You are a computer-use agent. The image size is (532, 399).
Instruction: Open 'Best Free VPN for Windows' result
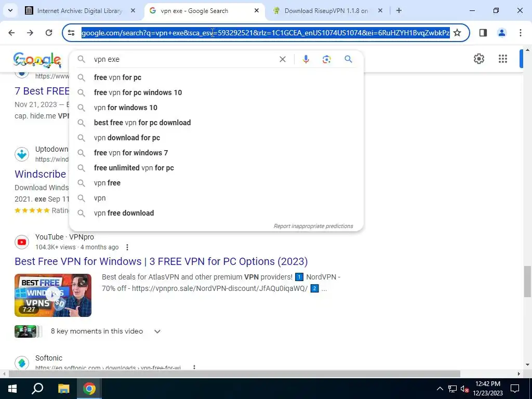pos(161,262)
